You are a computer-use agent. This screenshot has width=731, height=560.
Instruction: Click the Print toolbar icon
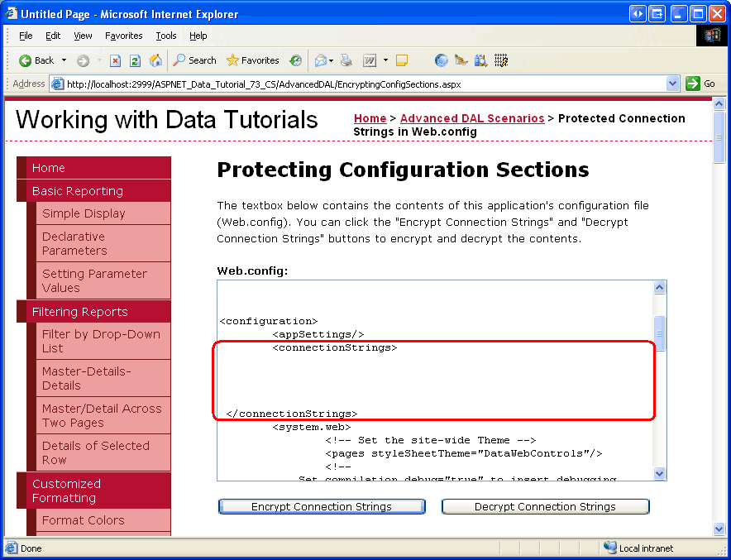pyautogui.click(x=346, y=60)
